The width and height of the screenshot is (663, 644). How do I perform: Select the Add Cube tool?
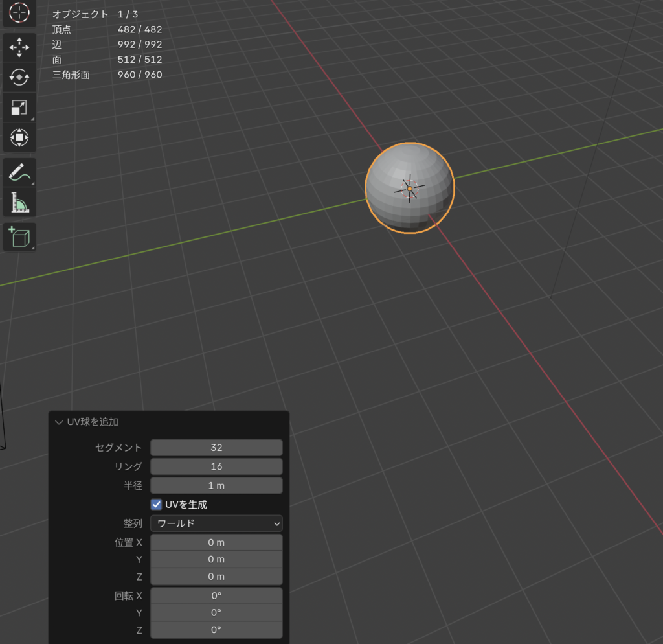(x=19, y=237)
